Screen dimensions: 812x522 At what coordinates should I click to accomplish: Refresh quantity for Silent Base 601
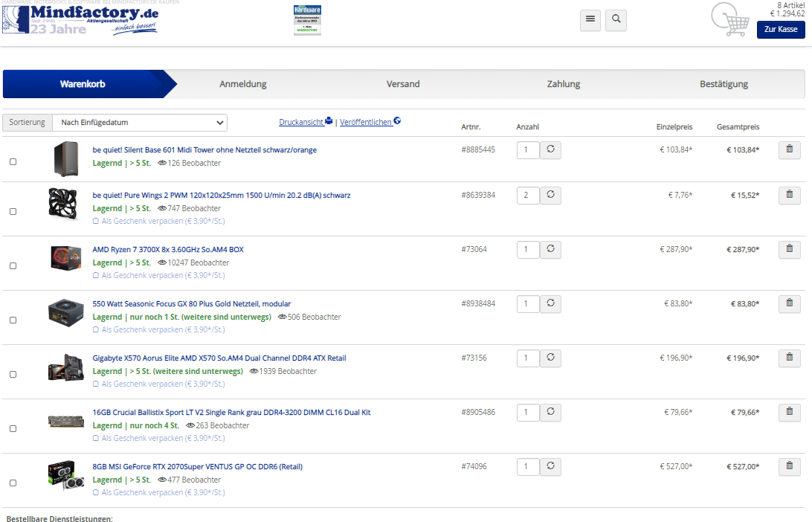tap(550, 149)
